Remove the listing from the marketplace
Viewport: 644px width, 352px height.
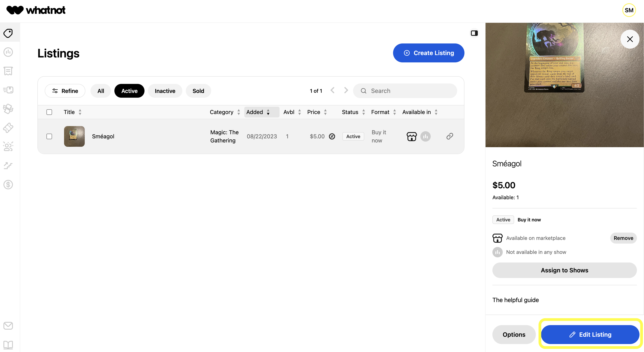pos(623,238)
